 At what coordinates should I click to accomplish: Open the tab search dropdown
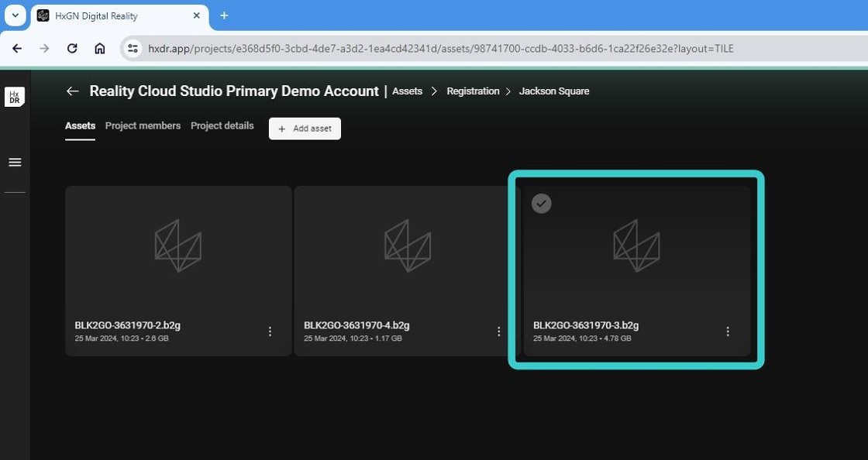click(15, 15)
